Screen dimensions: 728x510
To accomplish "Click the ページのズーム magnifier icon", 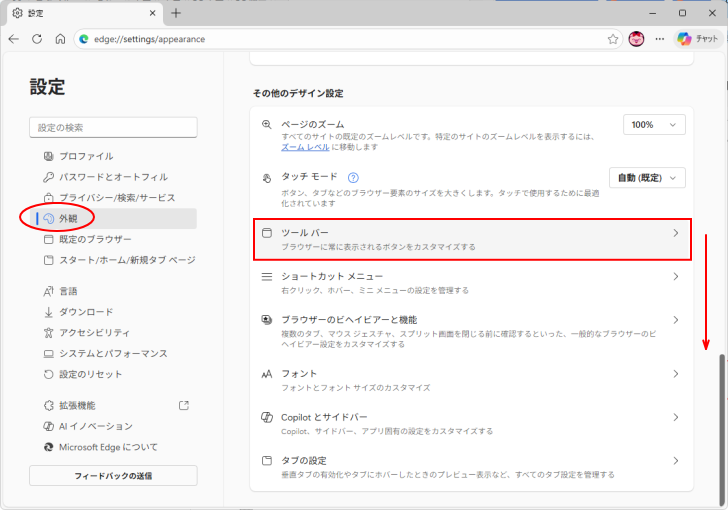I will click(266, 124).
